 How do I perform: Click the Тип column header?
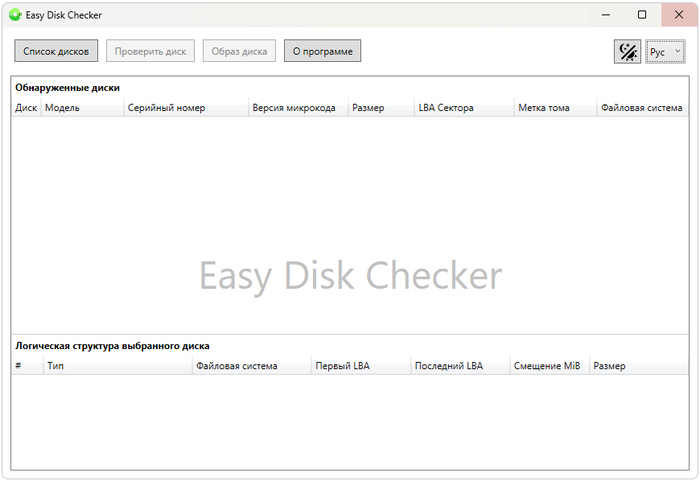click(118, 366)
